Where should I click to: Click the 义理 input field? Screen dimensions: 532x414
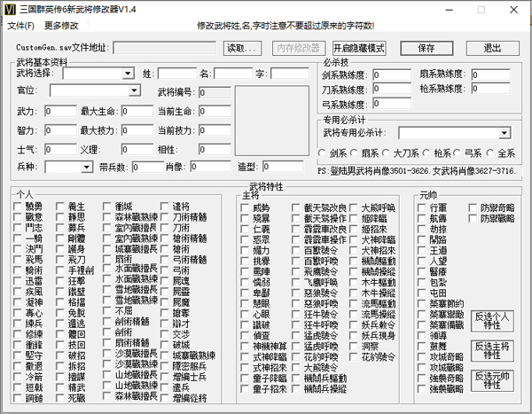137,149
